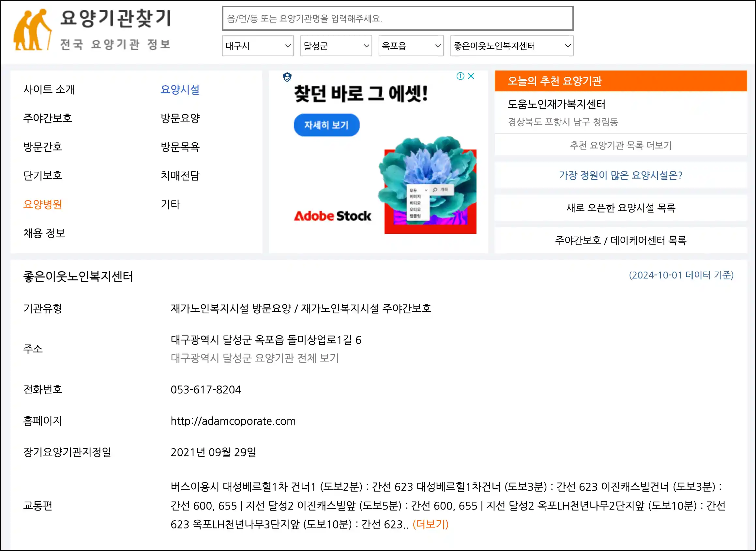The width and height of the screenshot is (756, 551).
Task: Open the 방문목욕 category
Action: 180,147
